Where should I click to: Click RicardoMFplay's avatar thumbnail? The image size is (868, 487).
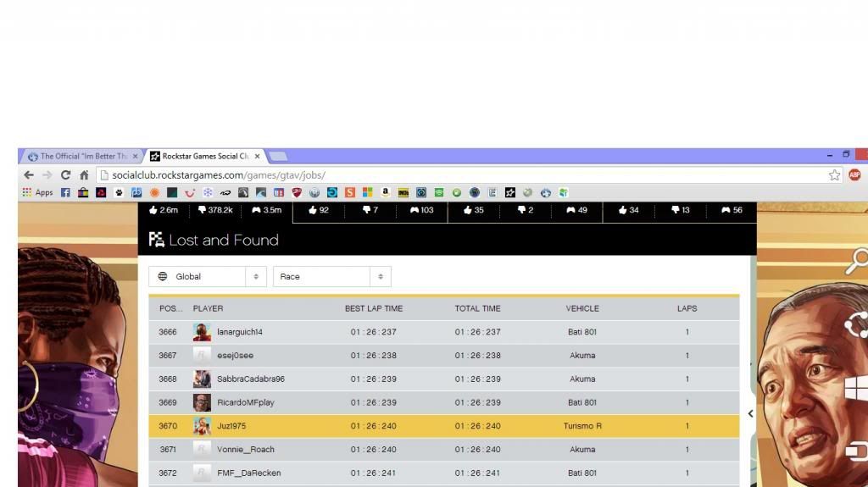[x=202, y=402]
